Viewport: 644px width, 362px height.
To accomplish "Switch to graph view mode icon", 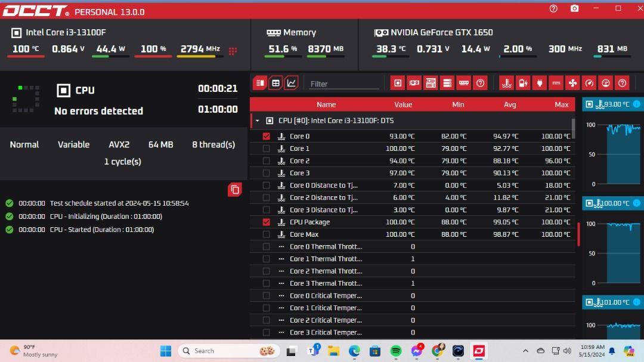I will click(x=292, y=83).
